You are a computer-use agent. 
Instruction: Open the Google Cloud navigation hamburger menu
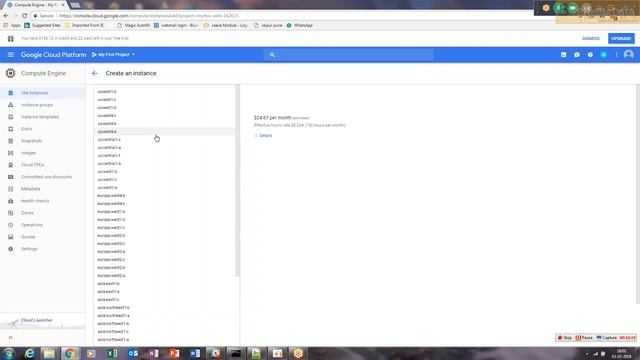[x=11, y=55]
